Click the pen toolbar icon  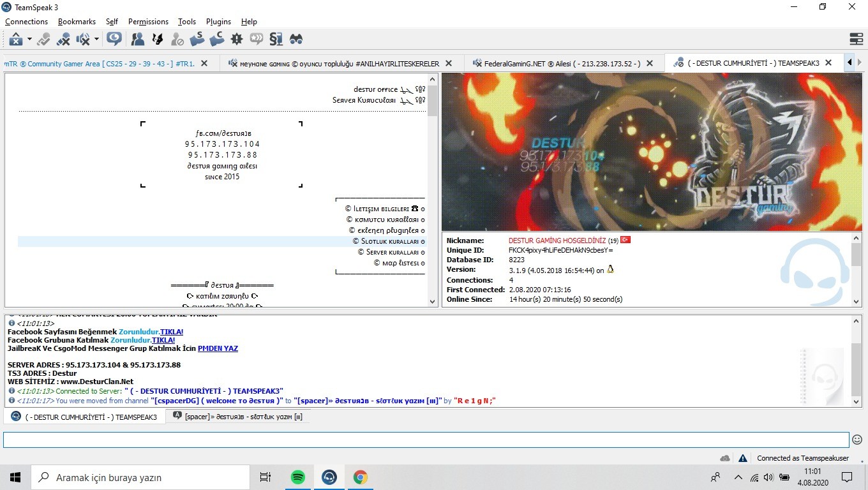pyautogui.click(x=157, y=39)
